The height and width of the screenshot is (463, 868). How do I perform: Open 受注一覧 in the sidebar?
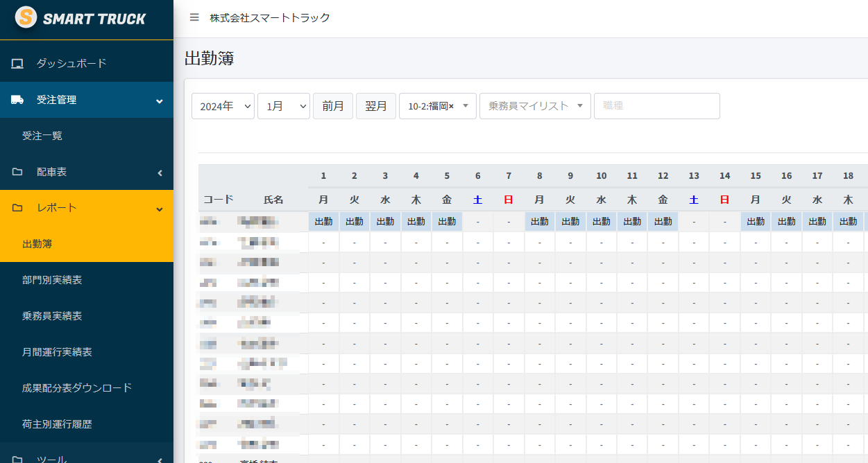point(42,136)
